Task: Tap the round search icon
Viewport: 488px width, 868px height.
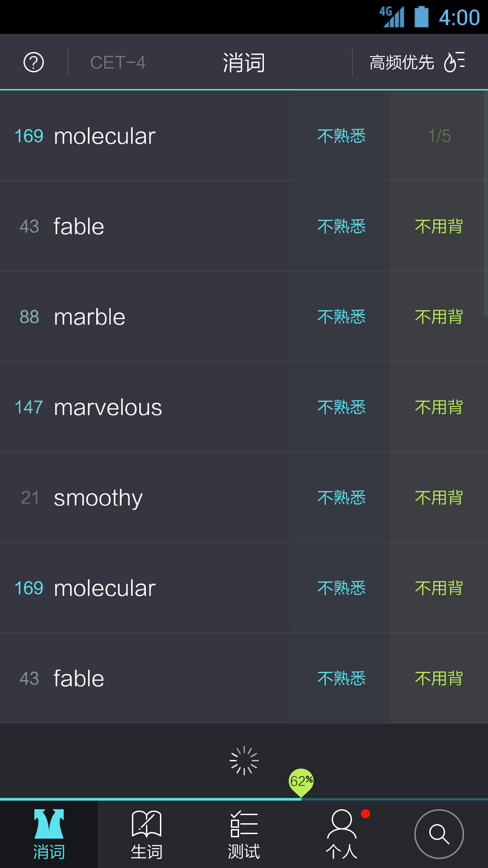Action: [x=439, y=834]
